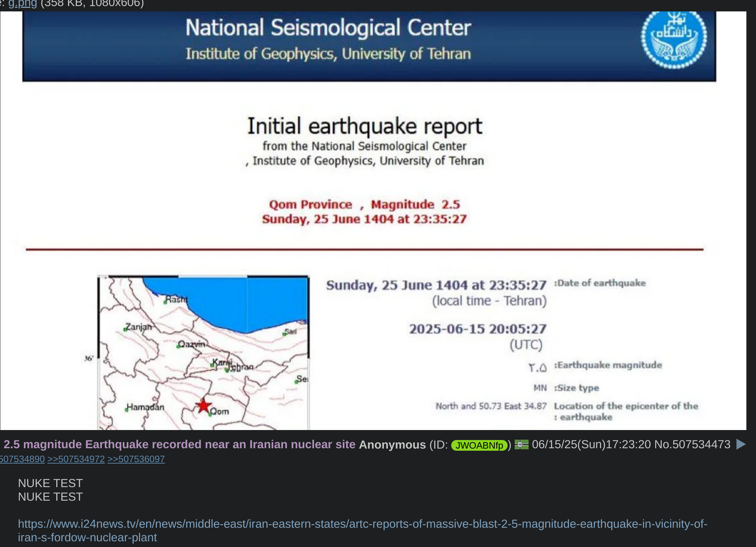
Task: Click the 'National Seismological Center' banner title
Action: click(x=328, y=28)
